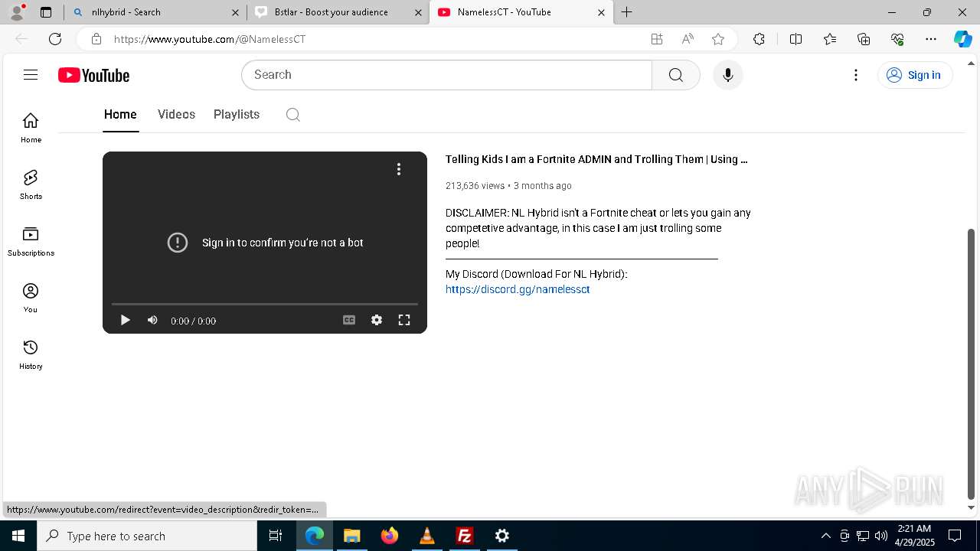Open Copilot sidebar icon
Image resolution: width=980 pixels, height=551 pixels.
pos(962,39)
